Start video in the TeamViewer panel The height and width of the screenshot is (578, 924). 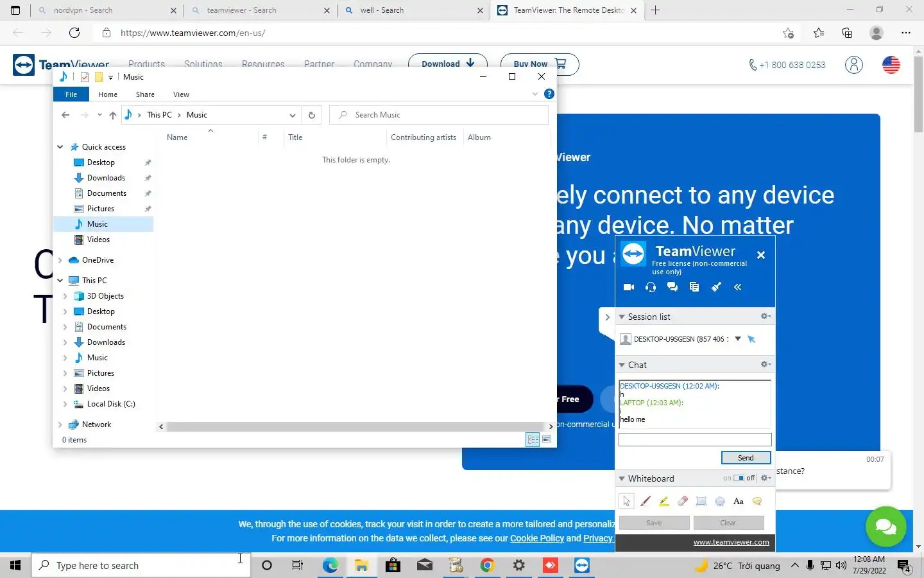tap(629, 287)
